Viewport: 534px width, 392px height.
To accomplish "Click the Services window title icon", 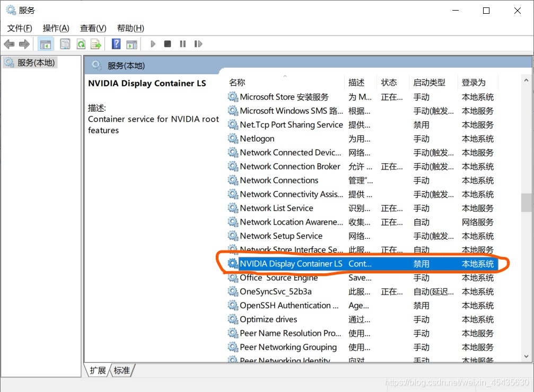I will pos(11,10).
